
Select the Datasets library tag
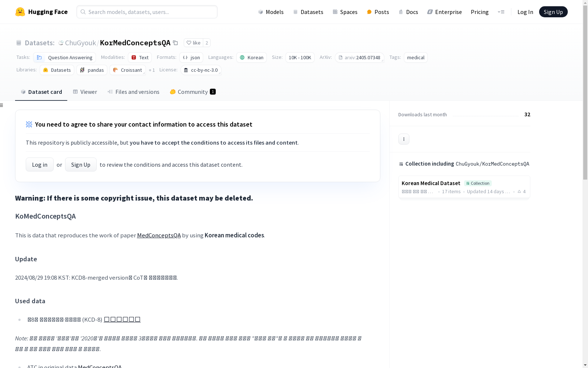click(x=57, y=70)
